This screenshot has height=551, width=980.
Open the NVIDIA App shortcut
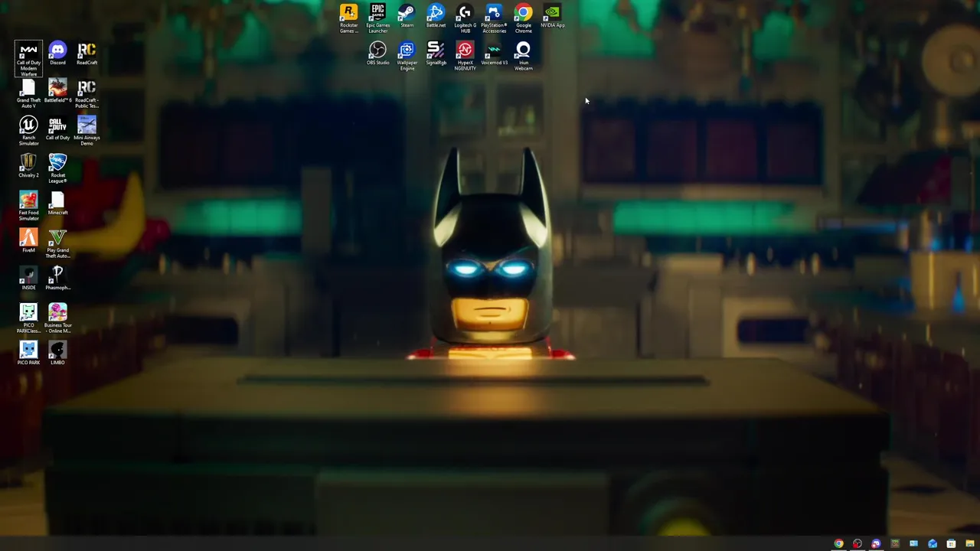[x=552, y=16]
